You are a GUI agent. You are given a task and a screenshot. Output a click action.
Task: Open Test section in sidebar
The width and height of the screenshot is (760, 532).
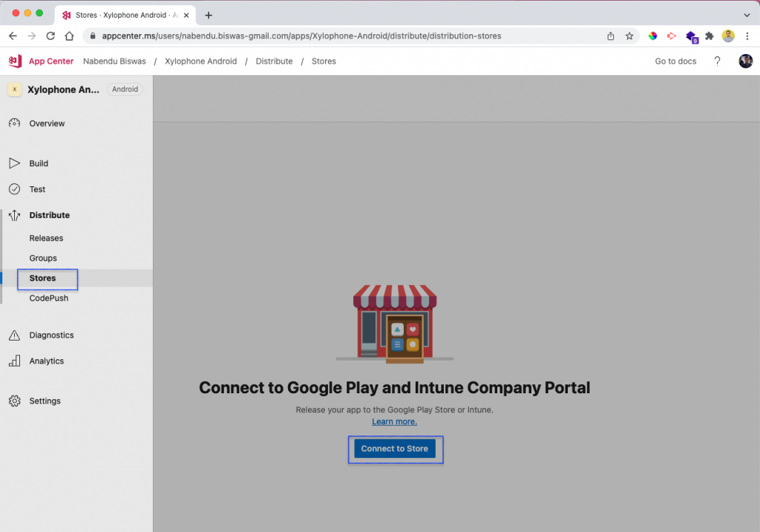37,189
